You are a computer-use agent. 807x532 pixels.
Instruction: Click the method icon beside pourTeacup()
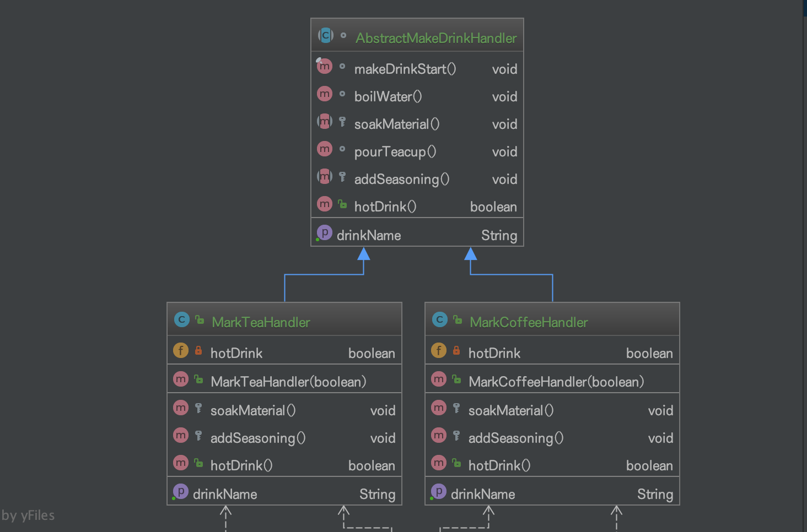(x=325, y=149)
